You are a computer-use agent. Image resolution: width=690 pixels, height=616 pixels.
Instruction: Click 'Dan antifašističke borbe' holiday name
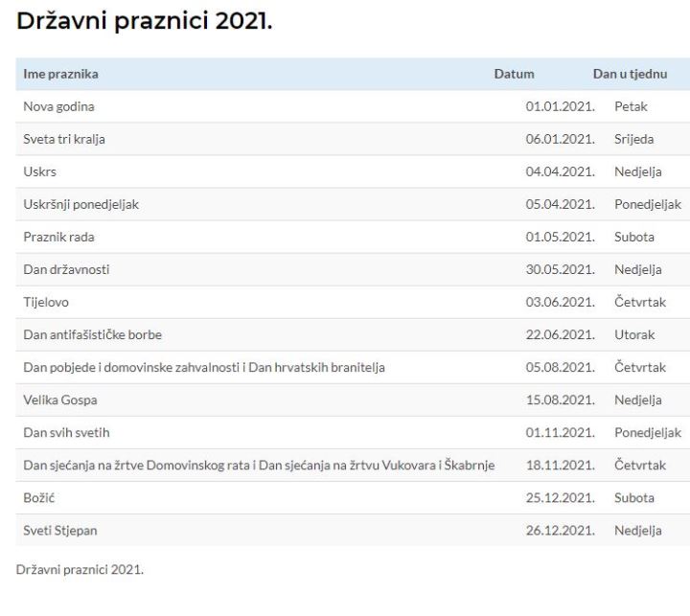[92, 335]
